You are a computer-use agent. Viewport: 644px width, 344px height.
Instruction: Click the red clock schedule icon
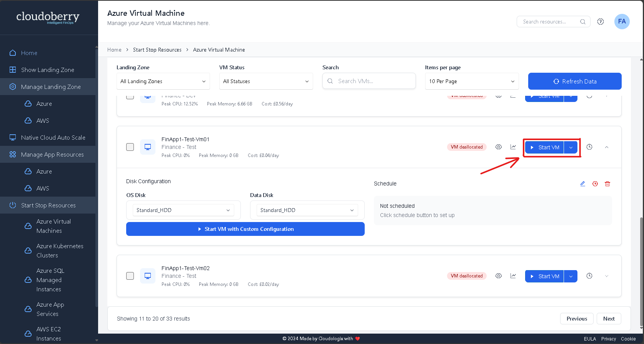pyautogui.click(x=595, y=184)
